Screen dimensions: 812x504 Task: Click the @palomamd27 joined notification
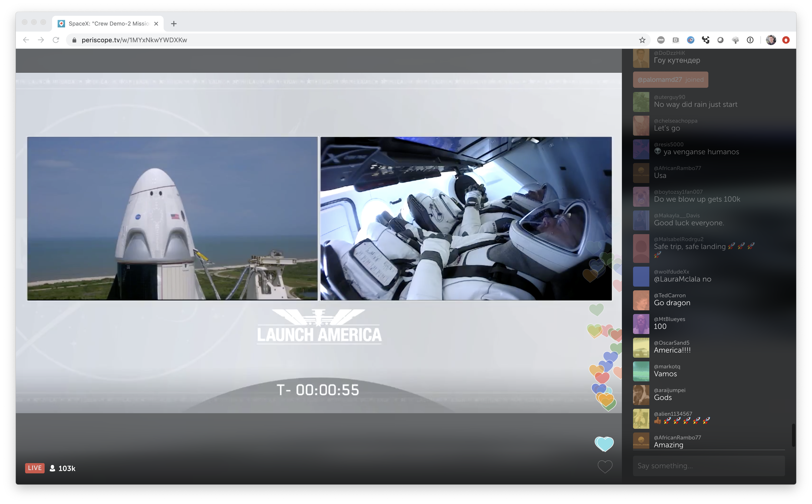(x=670, y=80)
